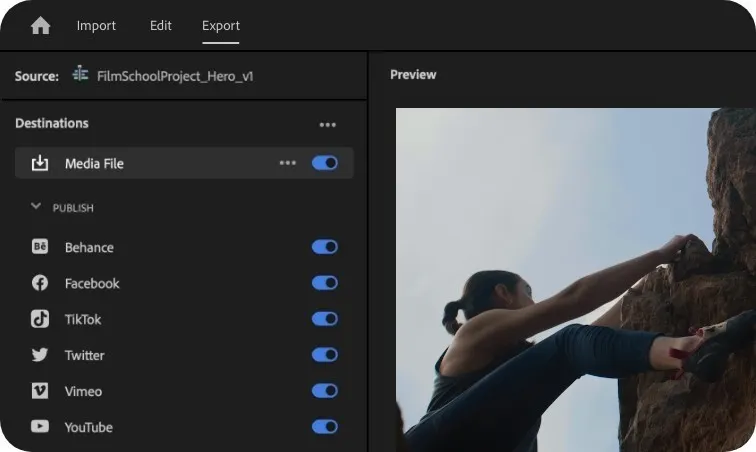The image size is (756, 452).
Task: Click the Behance logo icon
Action: (40, 247)
